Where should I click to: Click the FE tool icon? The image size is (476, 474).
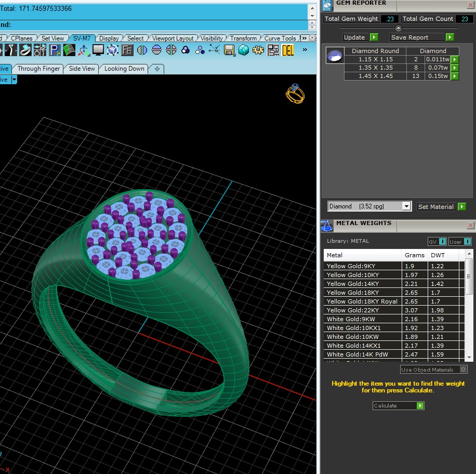127,50
